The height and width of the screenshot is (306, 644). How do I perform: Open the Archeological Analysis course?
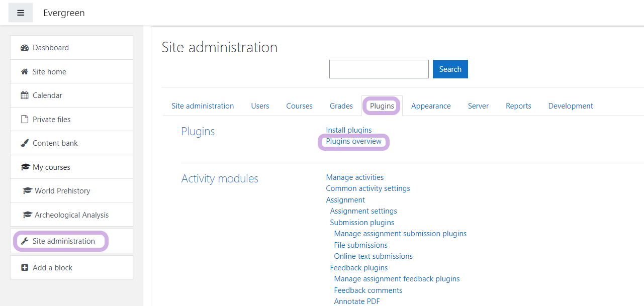click(x=71, y=215)
